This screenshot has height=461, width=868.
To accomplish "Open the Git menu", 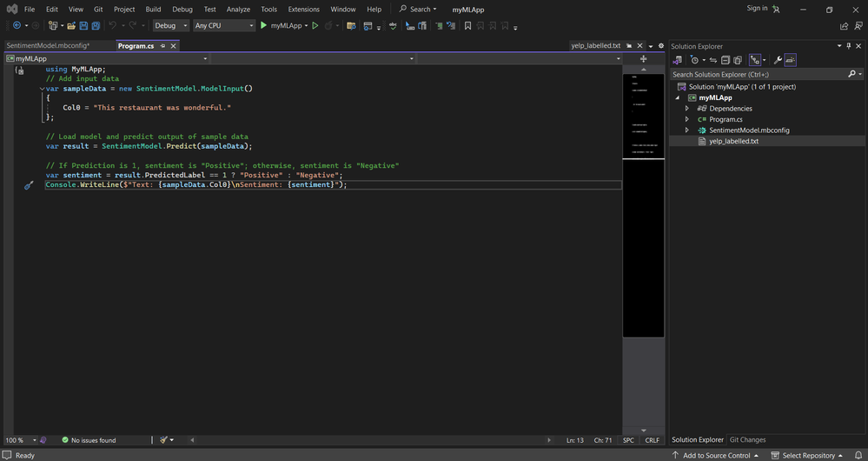I will point(98,10).
